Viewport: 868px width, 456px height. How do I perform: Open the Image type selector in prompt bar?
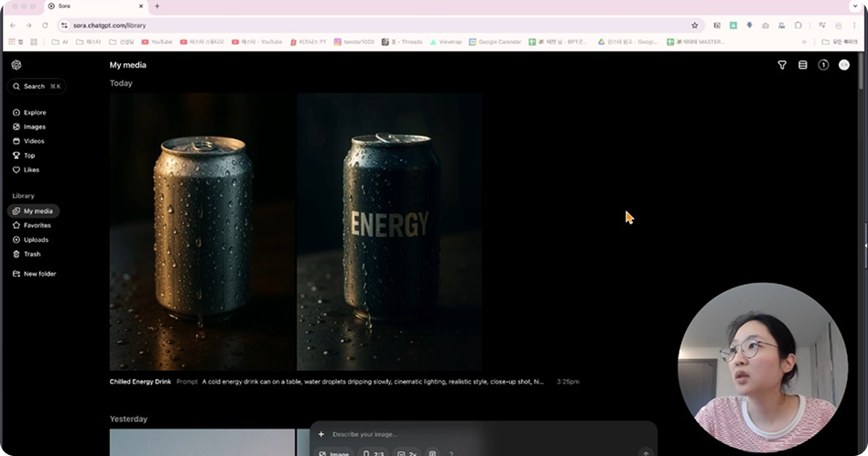(x=334, y=453)
